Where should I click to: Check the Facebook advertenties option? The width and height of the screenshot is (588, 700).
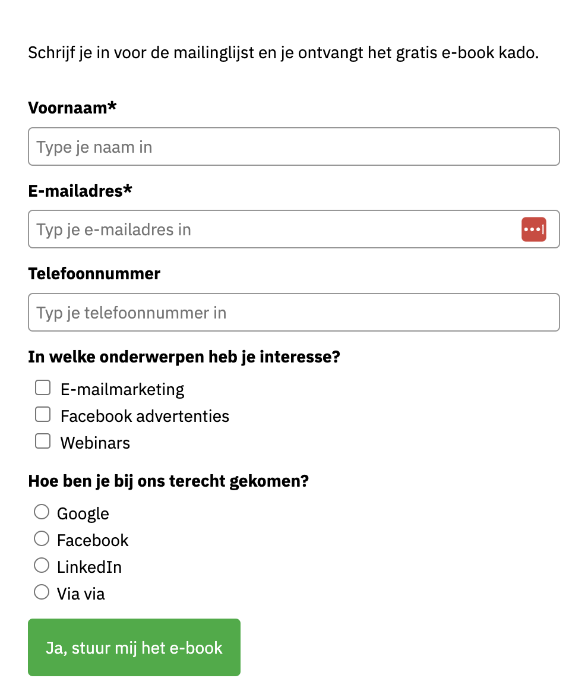click(x=42, y=414)
